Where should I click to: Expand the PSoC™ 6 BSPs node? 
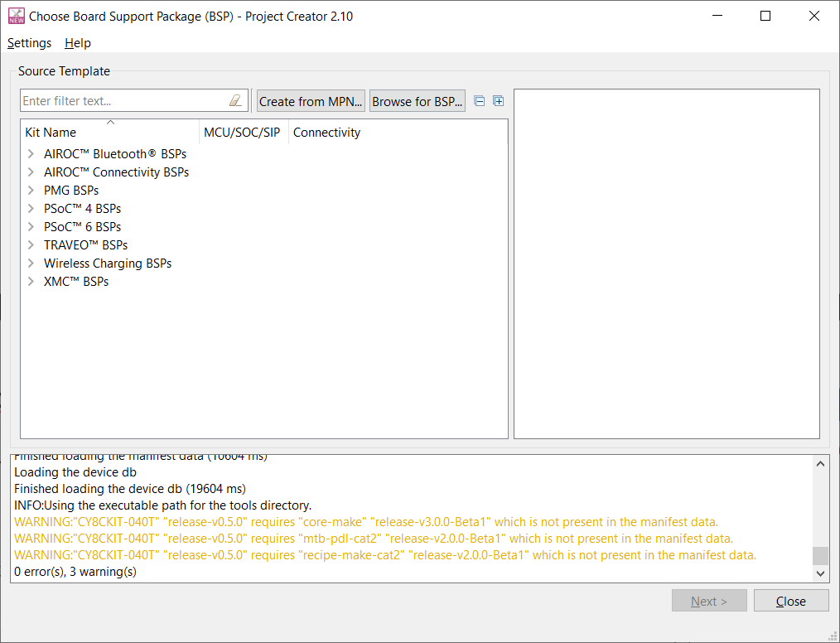[31, 227]
